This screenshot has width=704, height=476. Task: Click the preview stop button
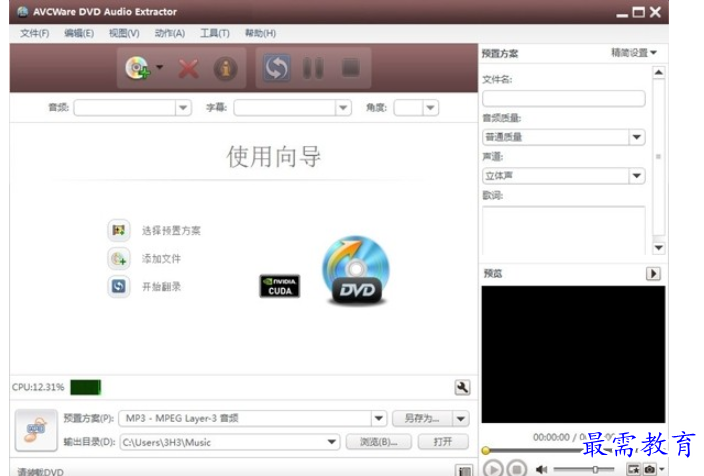(x=517, y=469)
